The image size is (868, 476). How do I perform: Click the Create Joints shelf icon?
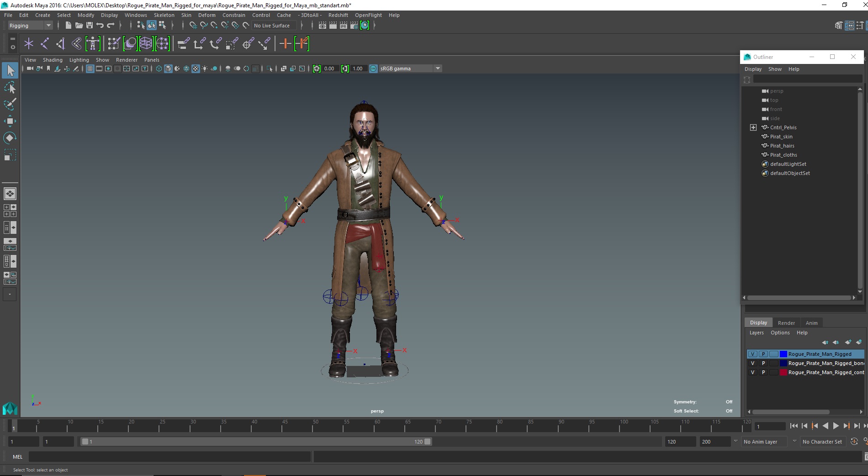point(45,44)
